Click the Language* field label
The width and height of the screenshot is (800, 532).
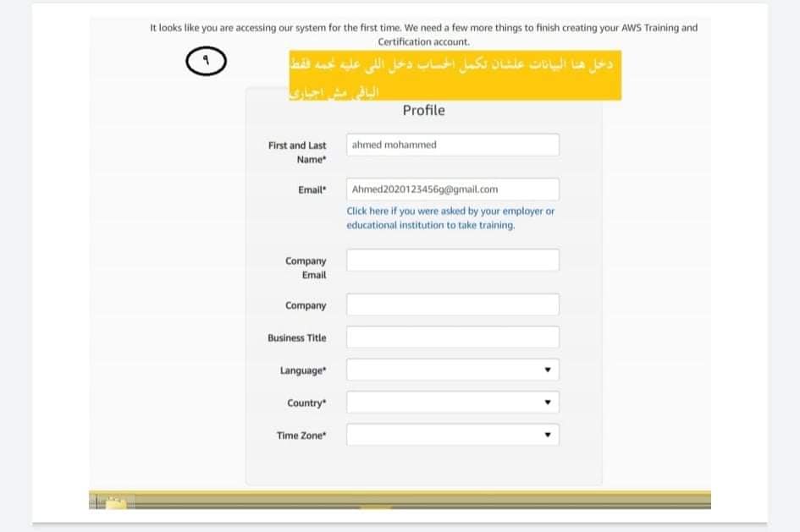(x=303, y=370)
